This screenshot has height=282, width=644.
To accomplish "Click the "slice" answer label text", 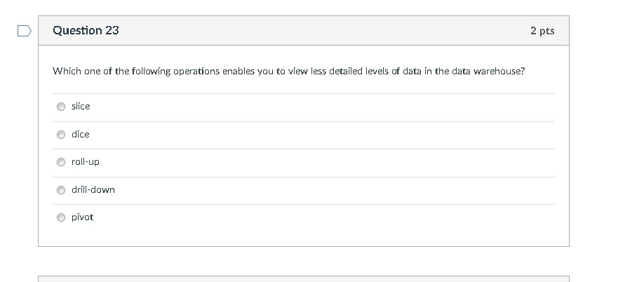I will 81,106.
